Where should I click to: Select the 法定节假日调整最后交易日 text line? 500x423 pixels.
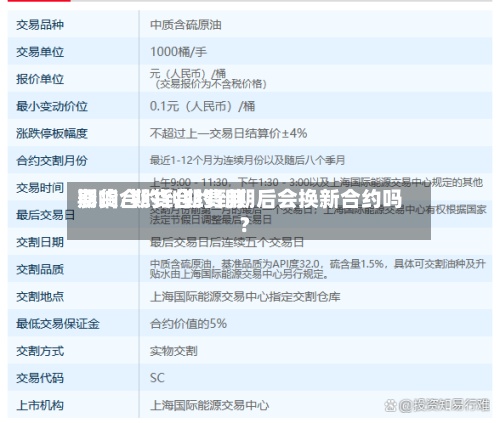pos(211,220)
